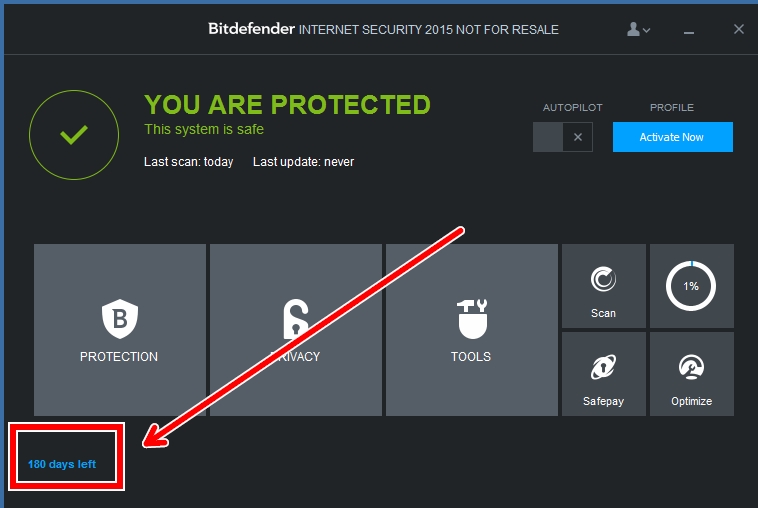Open the 180 days left link
758x508 pixels.
62,464
